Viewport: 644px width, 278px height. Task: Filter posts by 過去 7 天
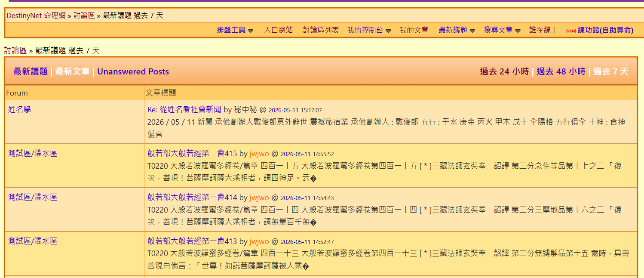click(x=611, y=71)
